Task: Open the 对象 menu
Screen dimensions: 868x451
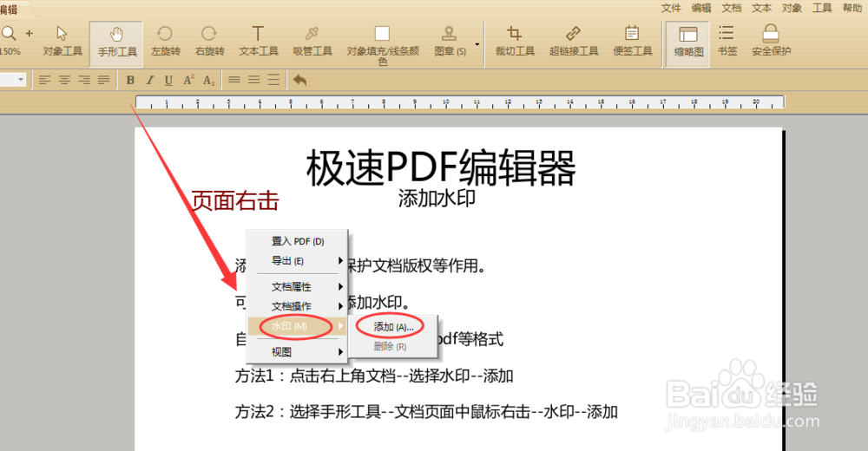Action: [x=792, y=8]
